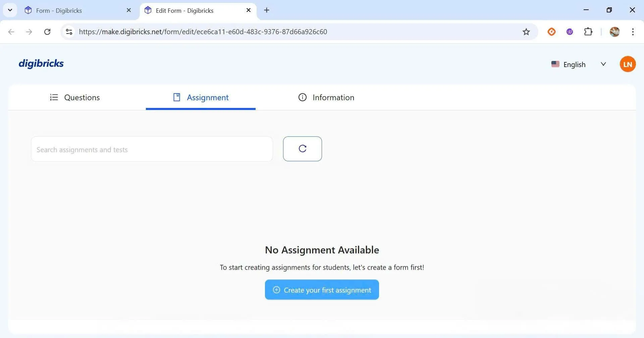Click Create your first assignment button
This screenshot has width=644, height=338.
point(322,290)
